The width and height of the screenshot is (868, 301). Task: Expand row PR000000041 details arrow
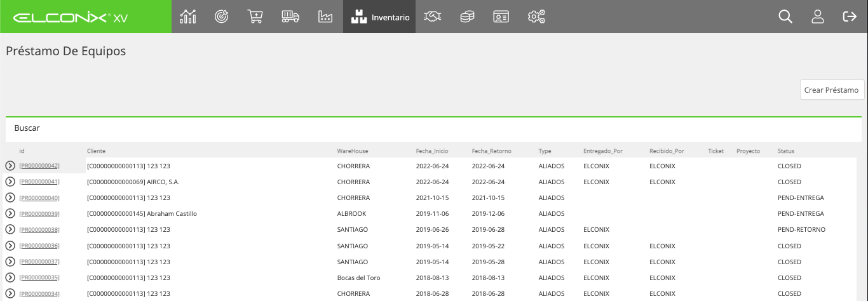tap(10, 182)
